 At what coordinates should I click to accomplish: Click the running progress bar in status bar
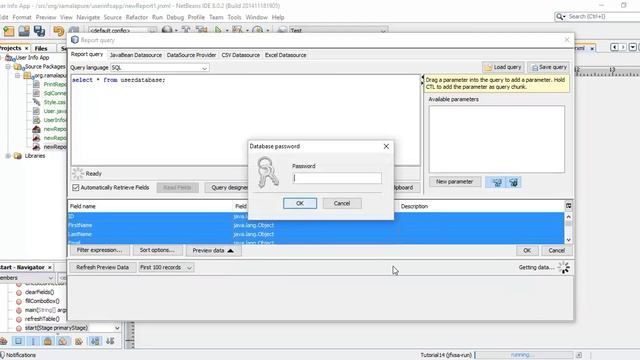tap(524, 355)
